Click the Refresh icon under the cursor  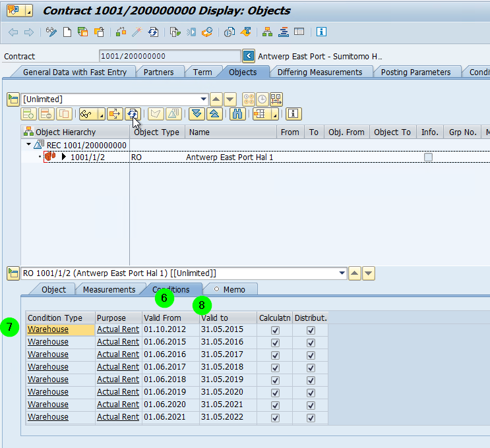[x=133, y=114]
